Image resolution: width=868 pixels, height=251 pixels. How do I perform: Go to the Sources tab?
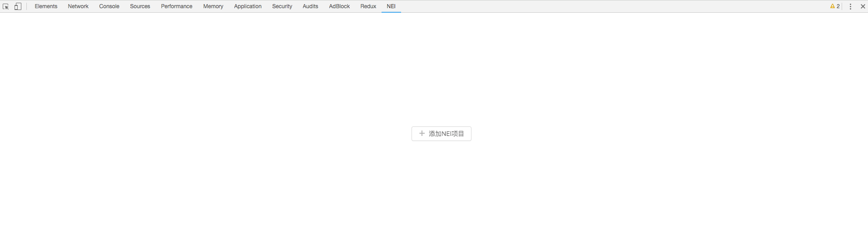140,6
